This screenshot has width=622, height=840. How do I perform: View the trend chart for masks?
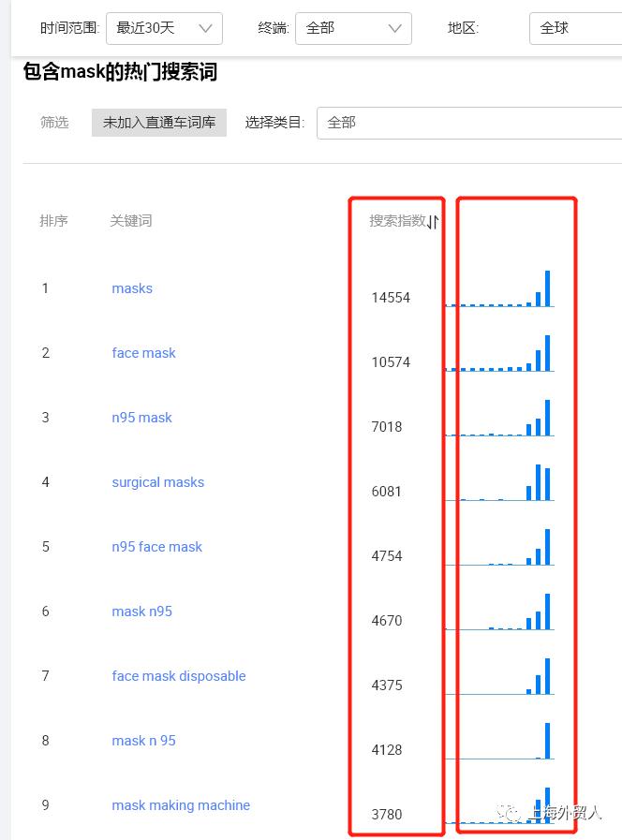(499, 288)
